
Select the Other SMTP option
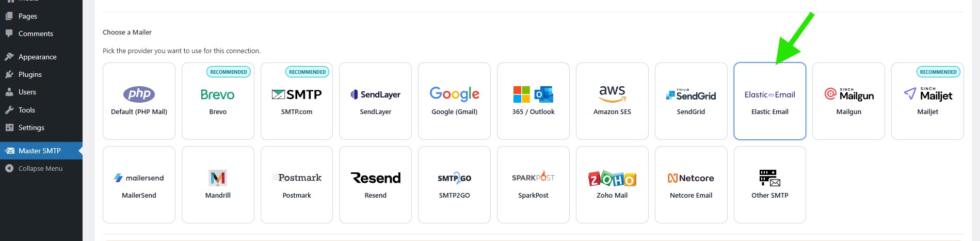tap(770, 185)
